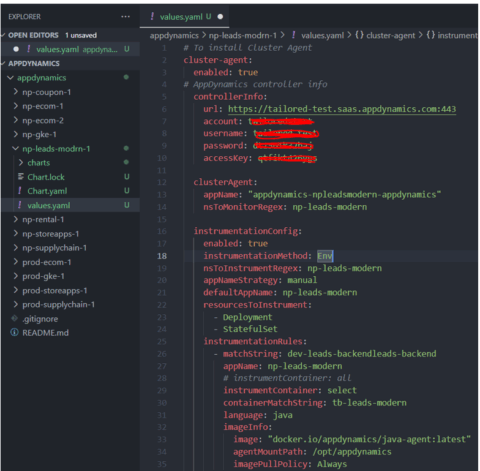Expand the np-coupon-1 folder
Viewport: 480px width, 471px height.
pyautogui.click(x=15, y=91)
